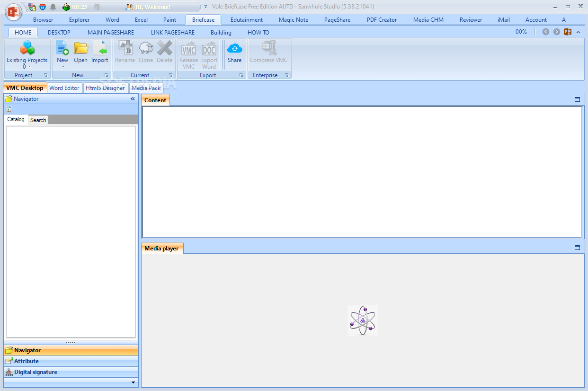This screenshot has height=391, width=588.
Task: Click inside the empty Content area
Action: tap(362, 172)
